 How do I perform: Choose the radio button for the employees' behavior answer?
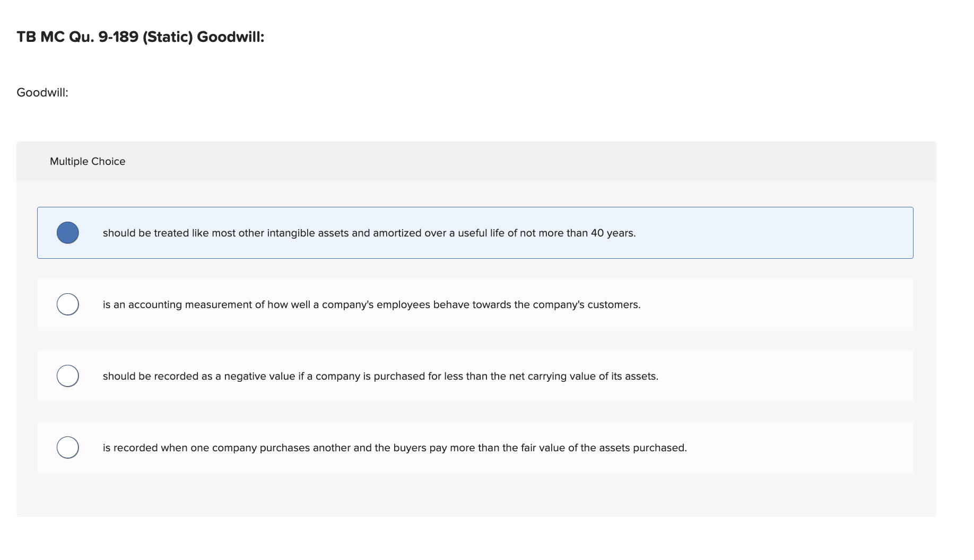68,304
